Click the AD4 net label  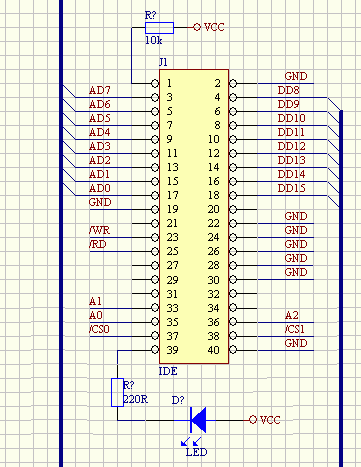(x=100, y=132)
